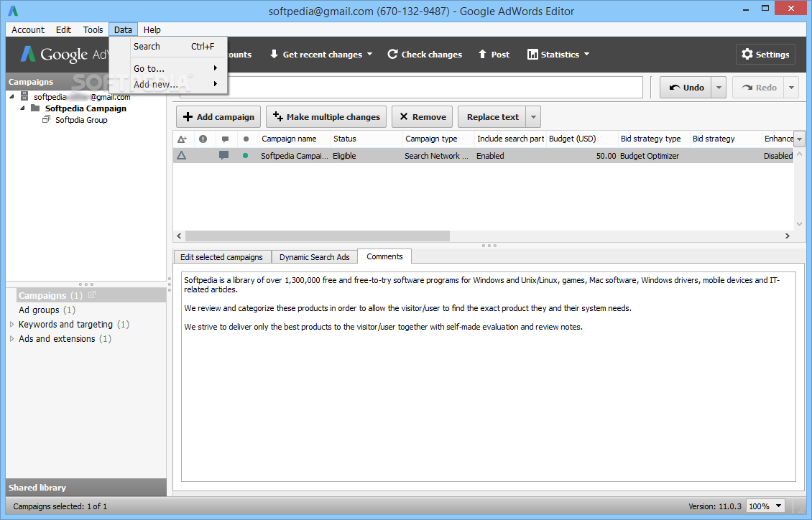Viewport: 812px width, 520px height.
Task: Click the status dot column header icon
Action: click(x=246, y=139)
